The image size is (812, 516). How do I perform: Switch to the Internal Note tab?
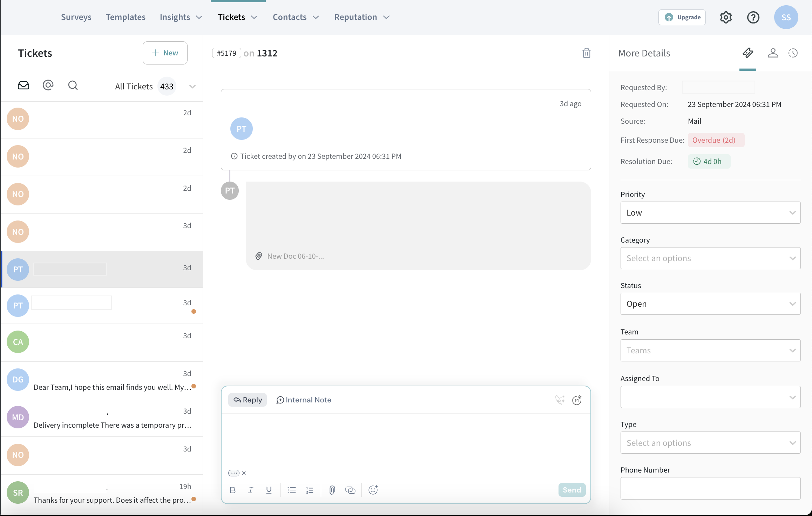304,400
